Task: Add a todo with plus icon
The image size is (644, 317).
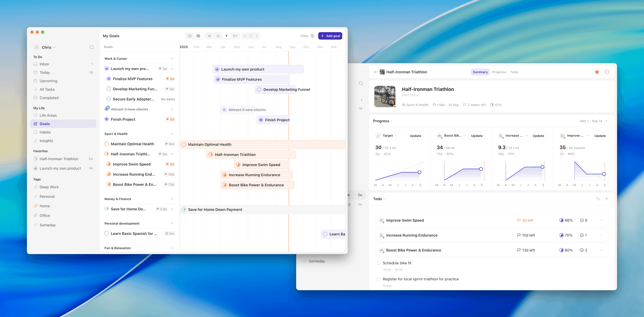Action: point(607,199)
